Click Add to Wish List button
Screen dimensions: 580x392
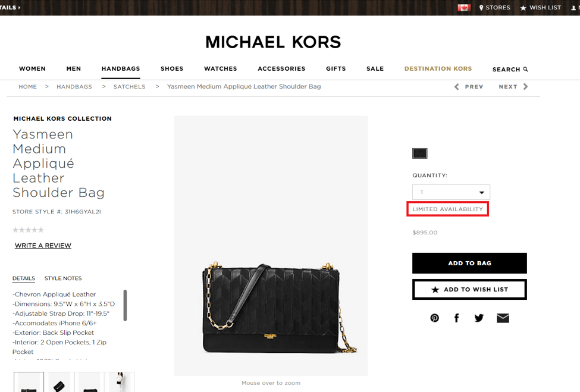[x=469, y=289]
